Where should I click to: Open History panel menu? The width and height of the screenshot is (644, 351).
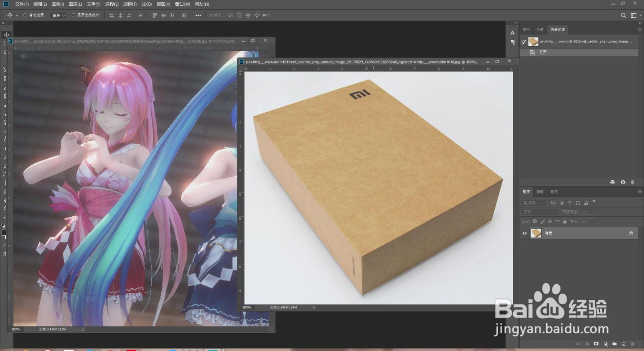(x=640, y=30)
